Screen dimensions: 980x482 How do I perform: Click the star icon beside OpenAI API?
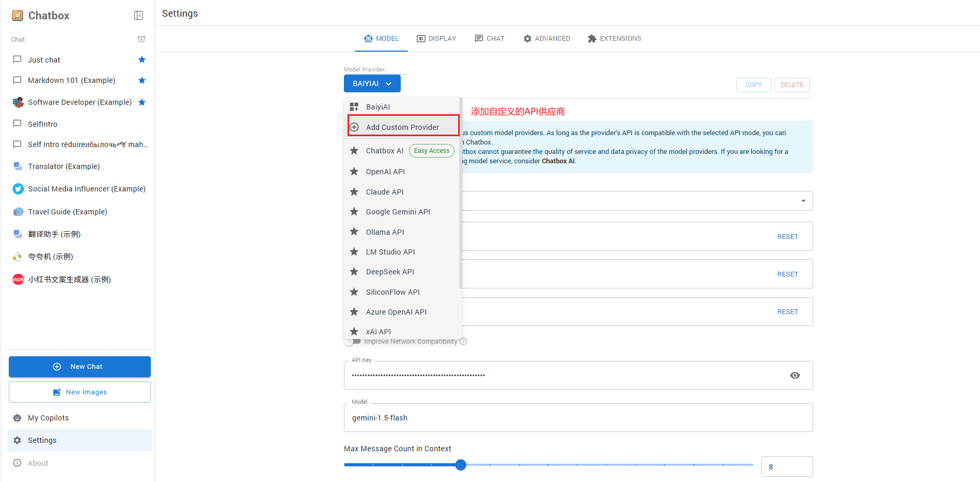point(354,171)
